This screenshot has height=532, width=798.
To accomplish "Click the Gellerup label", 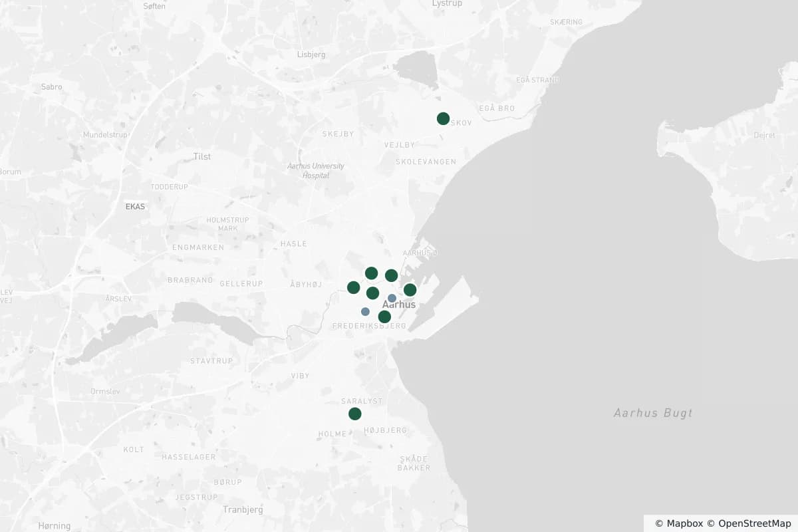I will click(x=242, y=283).
